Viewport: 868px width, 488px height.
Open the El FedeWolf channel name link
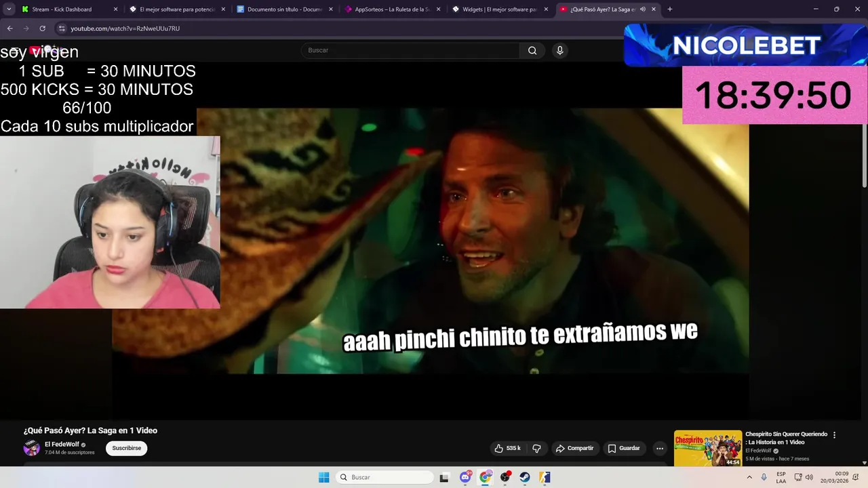(x=62, y=445)
